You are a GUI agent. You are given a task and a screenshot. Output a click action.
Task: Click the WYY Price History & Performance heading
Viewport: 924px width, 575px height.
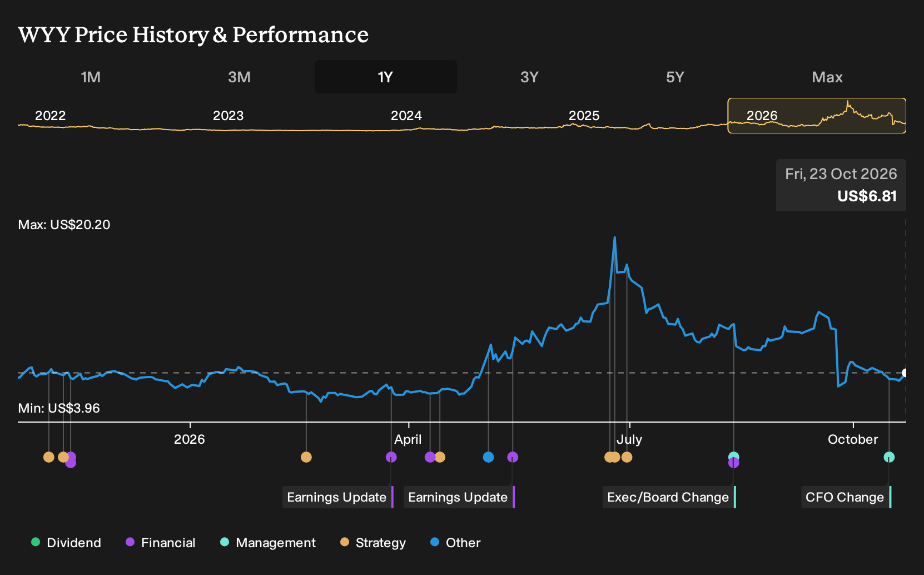193,34
